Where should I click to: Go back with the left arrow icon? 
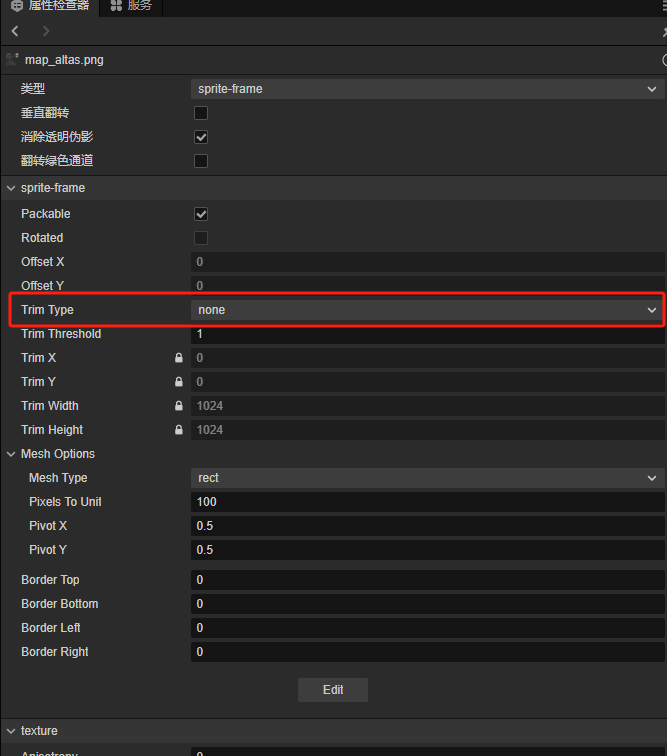[15, 31]
